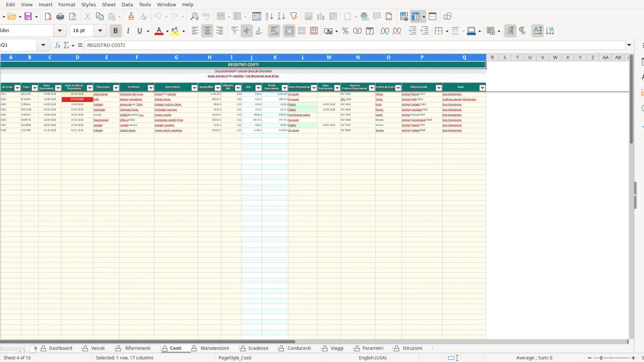Image resolution: width=644 pixels, height=362 pixels.
Task: Click the Clear Direct Formatting icon
Action: (143, 17)
